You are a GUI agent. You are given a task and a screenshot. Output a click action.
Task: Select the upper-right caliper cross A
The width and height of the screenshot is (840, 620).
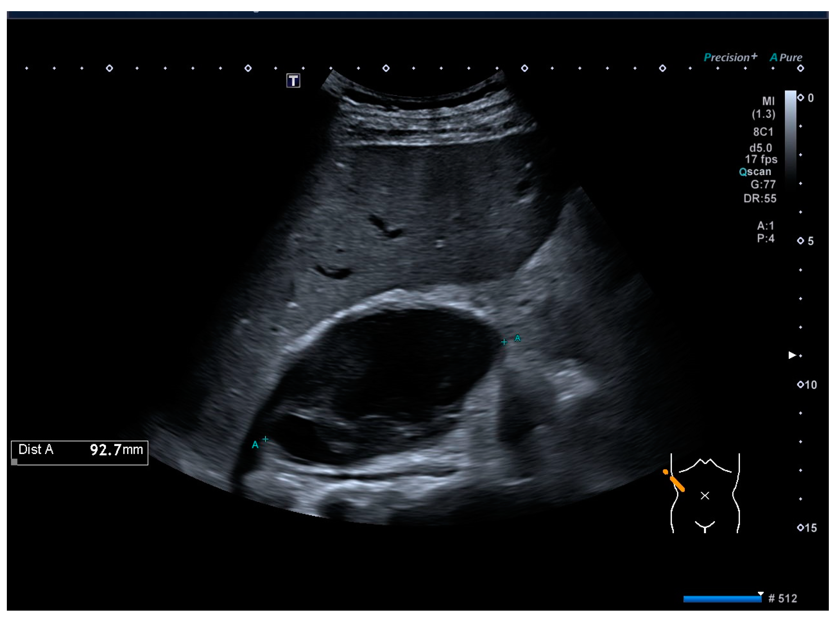(x=504, y=342)
